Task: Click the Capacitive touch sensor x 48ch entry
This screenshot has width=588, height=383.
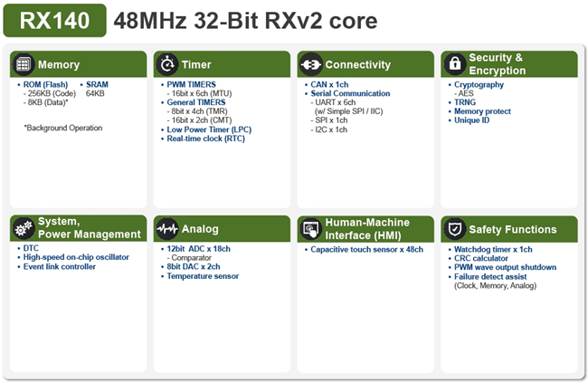Action: click(366, 249)
